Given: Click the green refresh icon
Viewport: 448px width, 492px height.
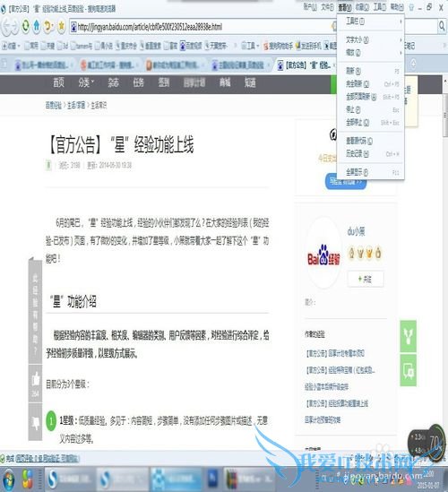Looking at the screenshot, I should coord(25,26).
